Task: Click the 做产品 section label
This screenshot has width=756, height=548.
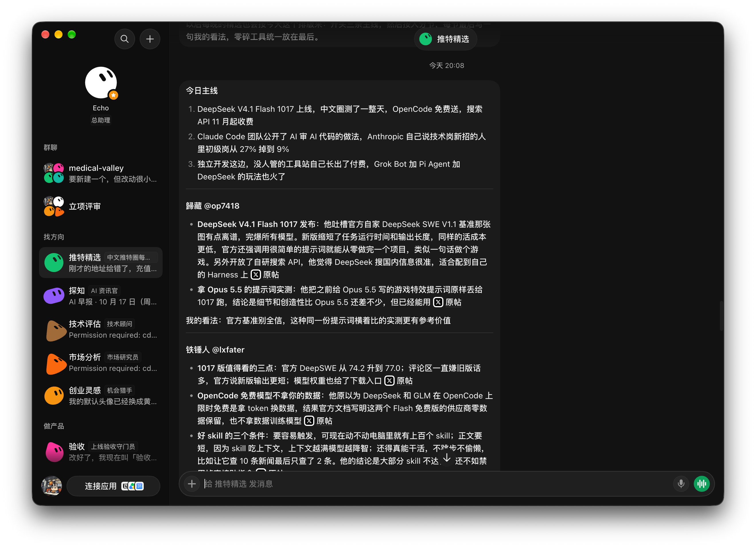Action: 54,426
